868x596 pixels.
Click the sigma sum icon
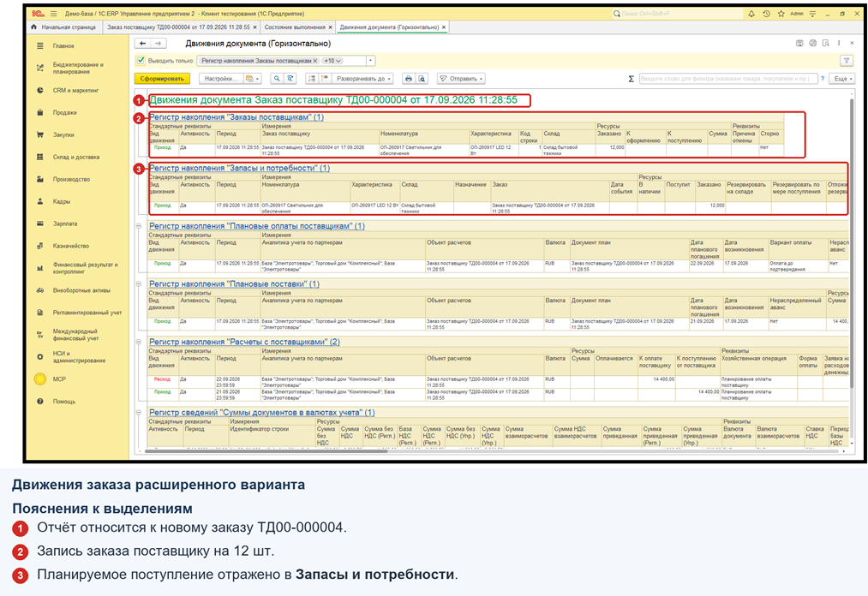pyautogui.click(x=631, y=79)
